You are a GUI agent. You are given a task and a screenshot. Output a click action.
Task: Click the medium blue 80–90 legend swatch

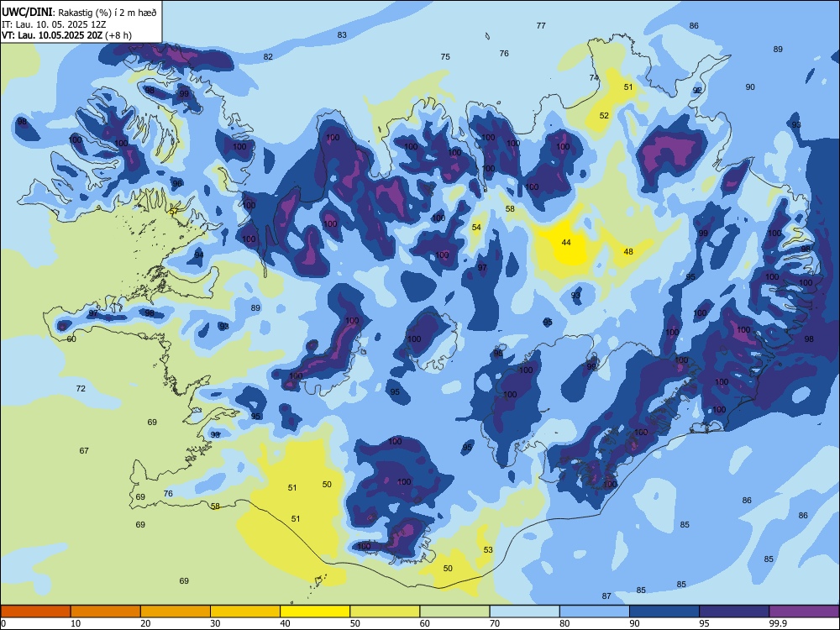595,612
